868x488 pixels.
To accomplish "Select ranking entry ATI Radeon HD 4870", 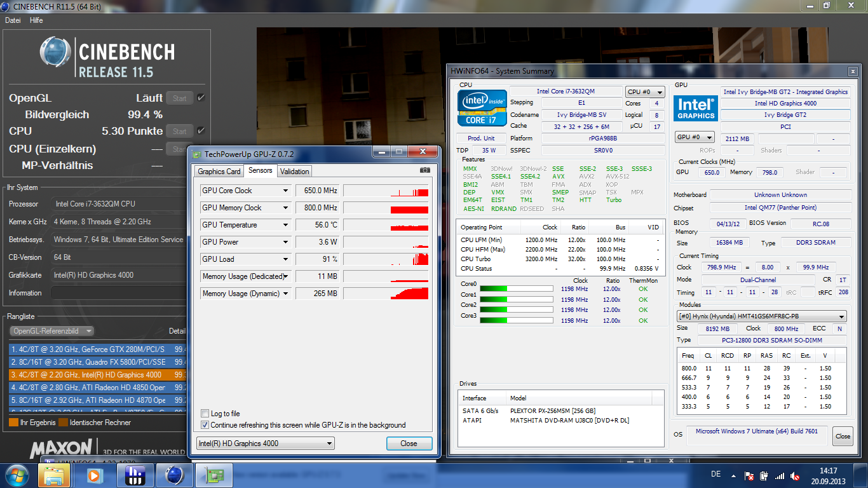I will [97, 400].
